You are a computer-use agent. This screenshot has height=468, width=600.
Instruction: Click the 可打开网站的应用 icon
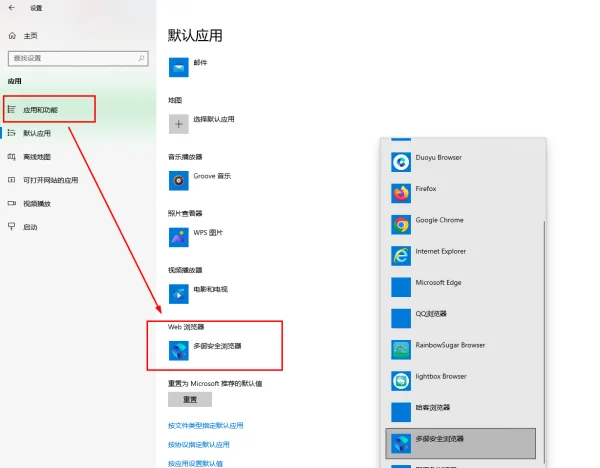[12, 180]
